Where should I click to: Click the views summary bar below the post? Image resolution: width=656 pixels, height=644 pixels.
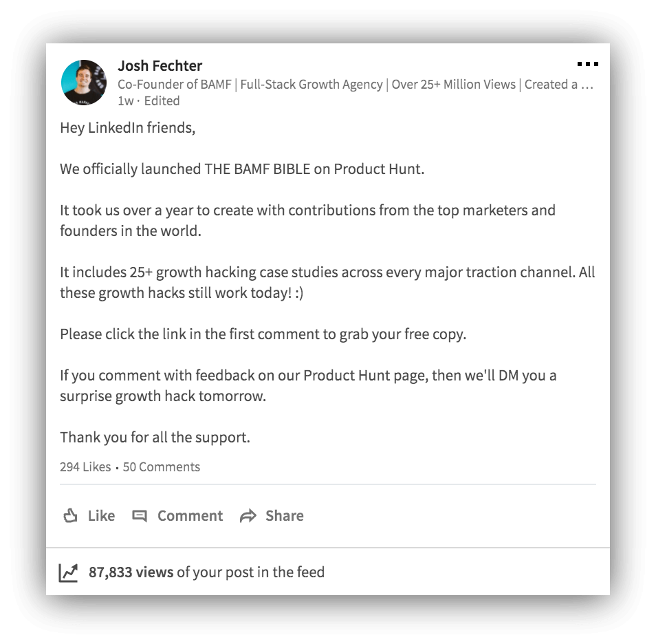pyautogui.click(x=328, y=572)
